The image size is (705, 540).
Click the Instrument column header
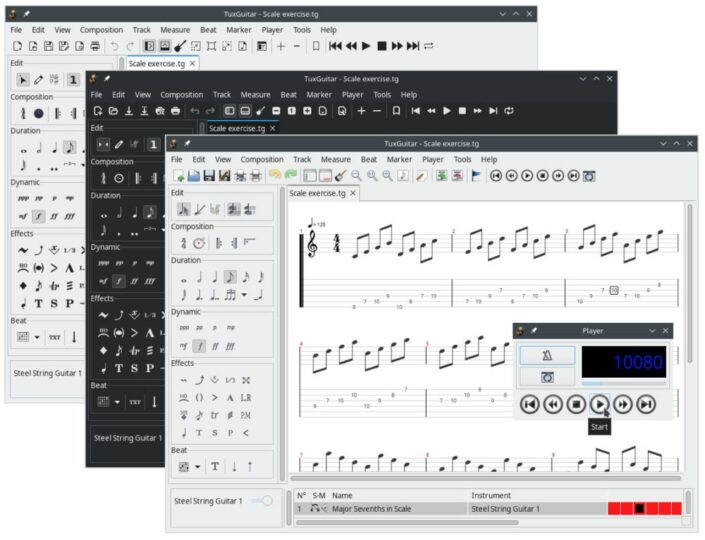coord(492,495)
